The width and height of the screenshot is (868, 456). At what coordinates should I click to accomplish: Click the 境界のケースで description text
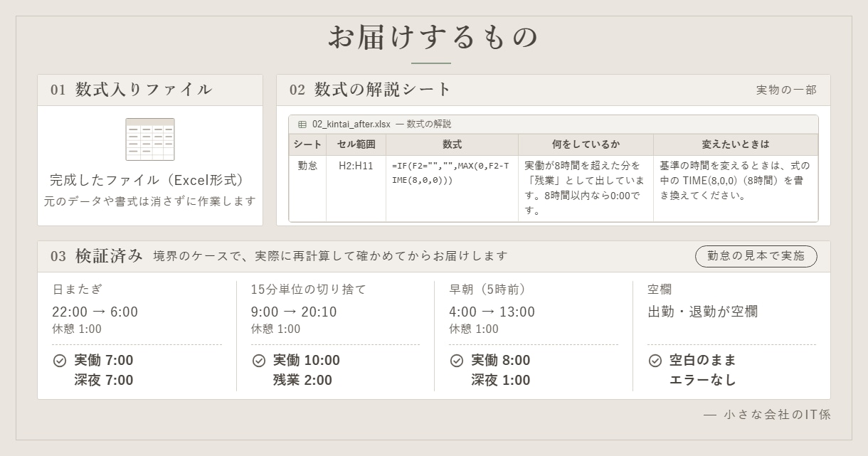click(x=331, y=256)
